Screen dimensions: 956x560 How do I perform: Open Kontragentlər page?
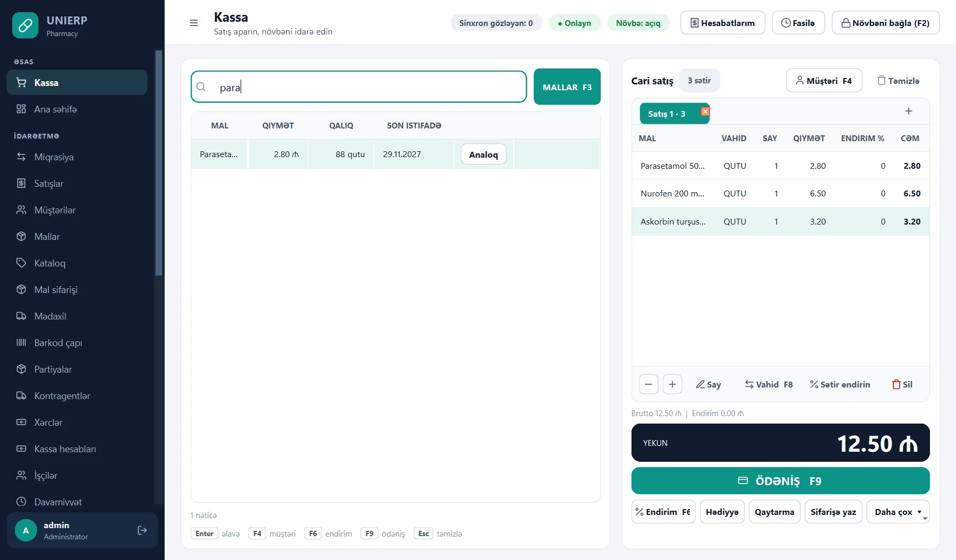tap(77, 396)
